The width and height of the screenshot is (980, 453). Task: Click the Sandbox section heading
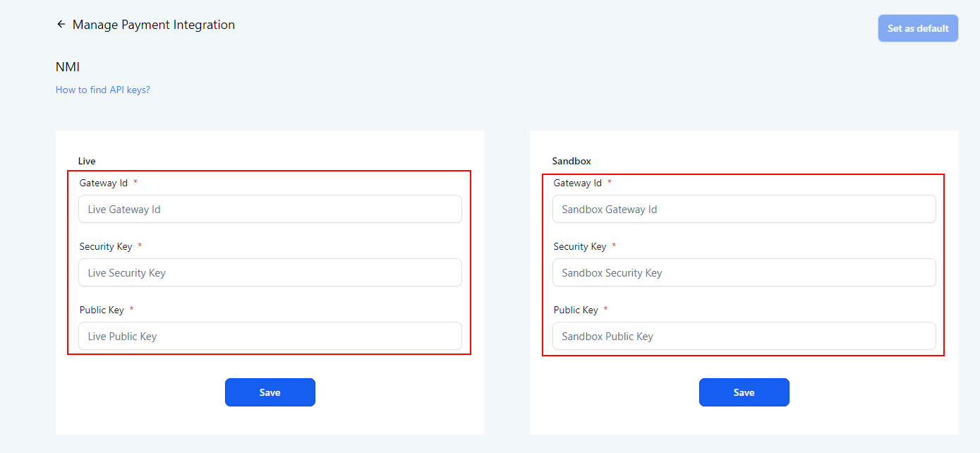[571, 162]
